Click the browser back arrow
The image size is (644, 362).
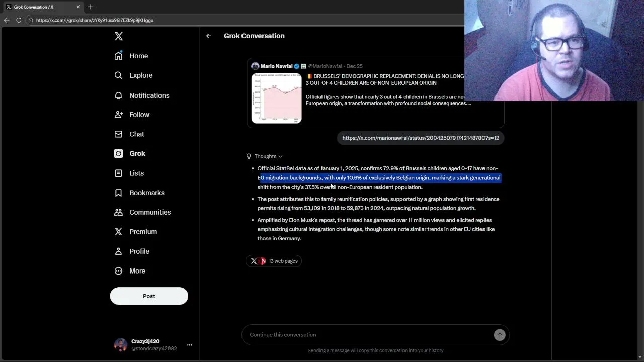coord(7,20)
